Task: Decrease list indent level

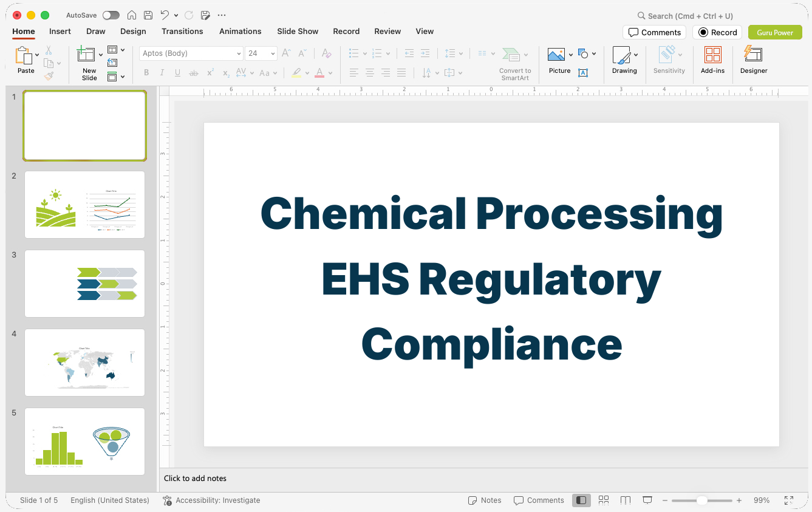Action: (x=409, y=53)
